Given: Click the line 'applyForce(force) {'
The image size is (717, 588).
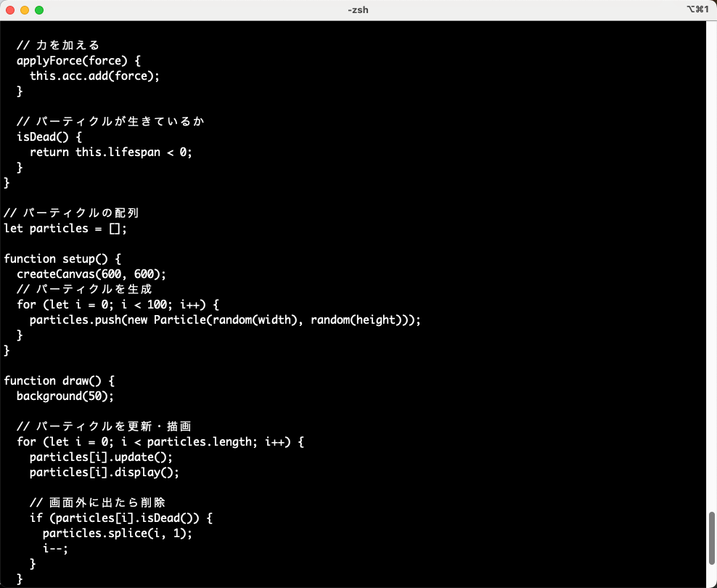Looking at the screenshot, I should click(78, 61).
